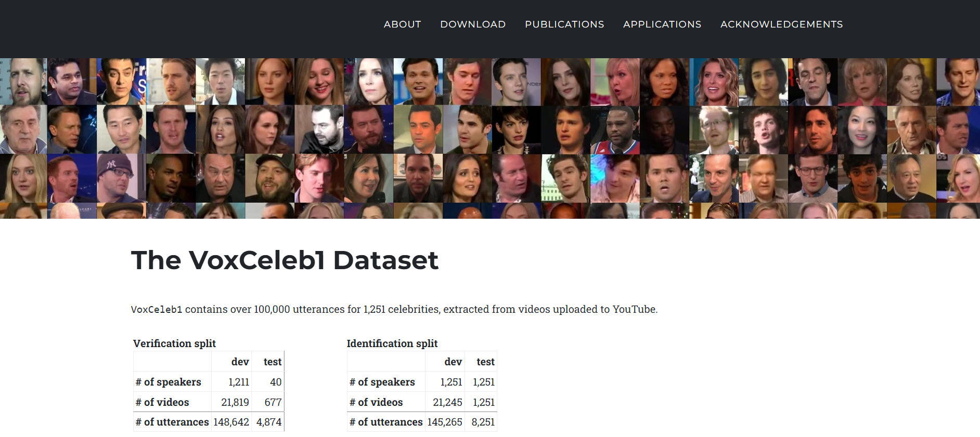Click the 21,819 dev videos cell
Screen dimensions: 980x437
coord(232,402)
